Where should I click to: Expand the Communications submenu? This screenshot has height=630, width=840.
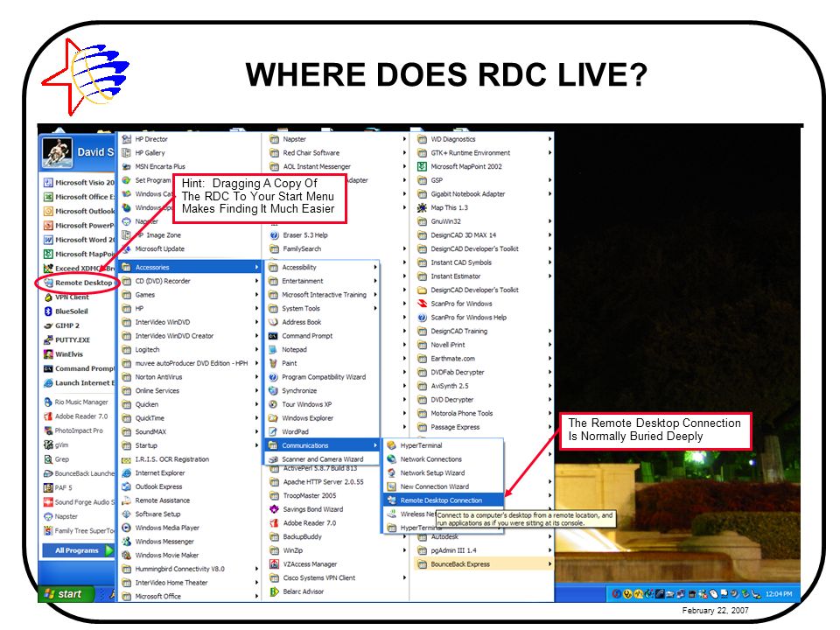pyautogui.click(x=322, y=445)
